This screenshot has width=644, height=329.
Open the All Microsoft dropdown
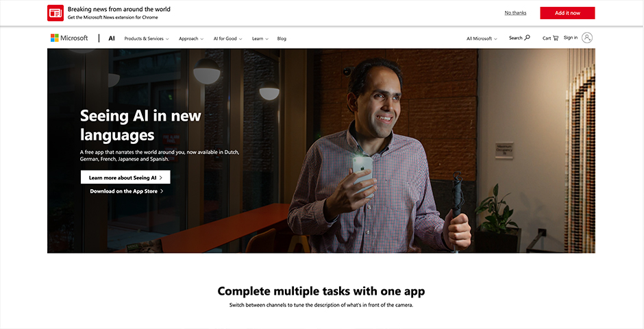tap(482, 38)
